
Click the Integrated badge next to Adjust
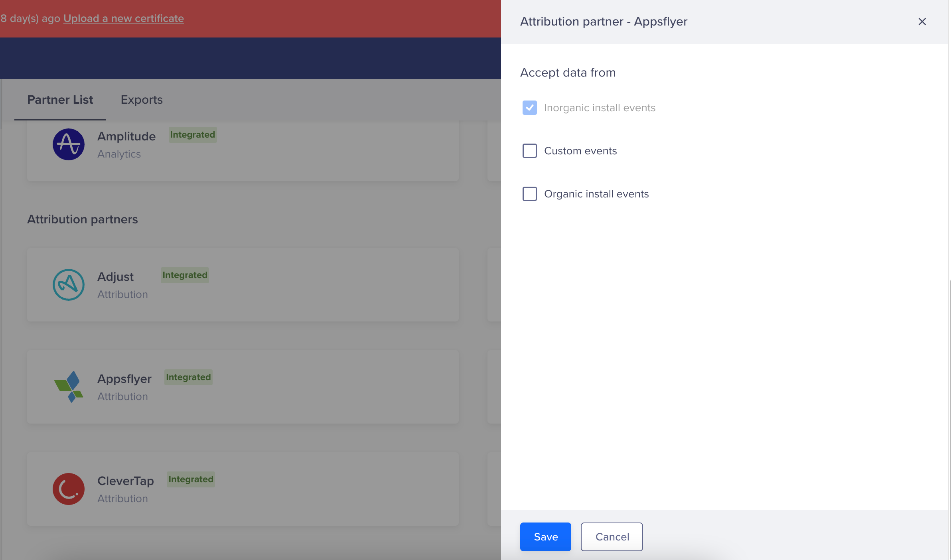pyautogui.click(x=185, y=275)
